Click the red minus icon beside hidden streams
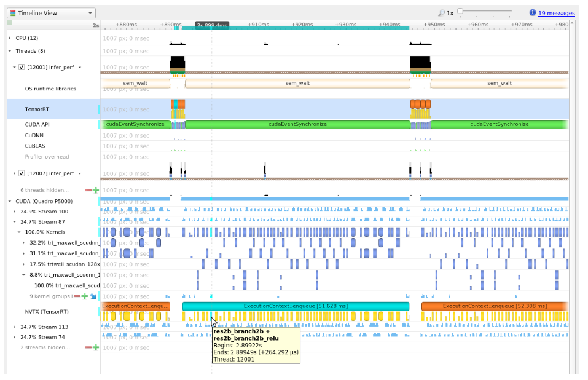This screenshot has height=380, width=588. coord(88,347)
